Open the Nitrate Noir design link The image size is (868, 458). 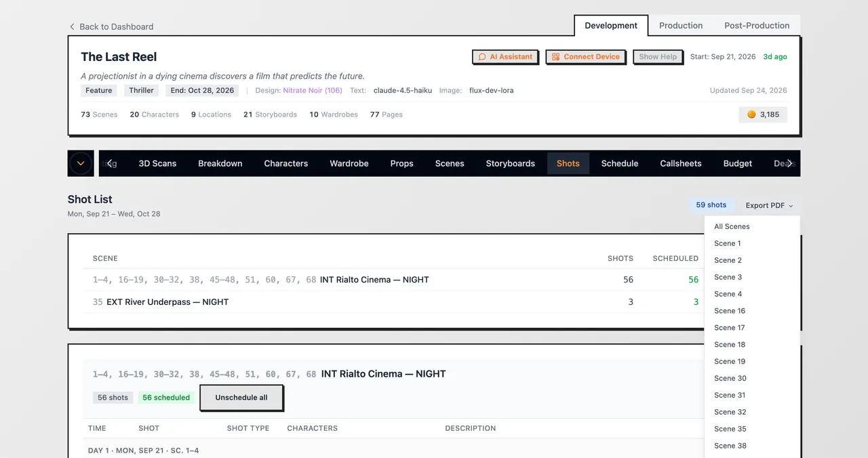(x=313, y=90)
